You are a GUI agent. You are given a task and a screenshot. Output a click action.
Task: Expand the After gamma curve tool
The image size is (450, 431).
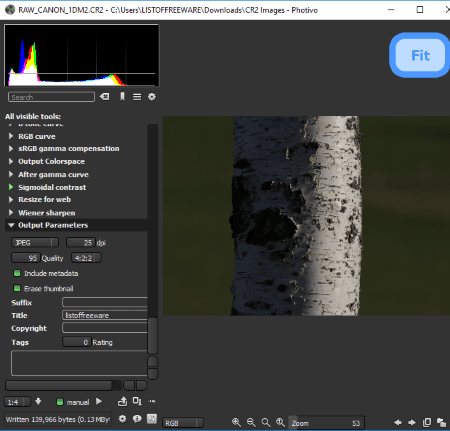tap(11, 174)
